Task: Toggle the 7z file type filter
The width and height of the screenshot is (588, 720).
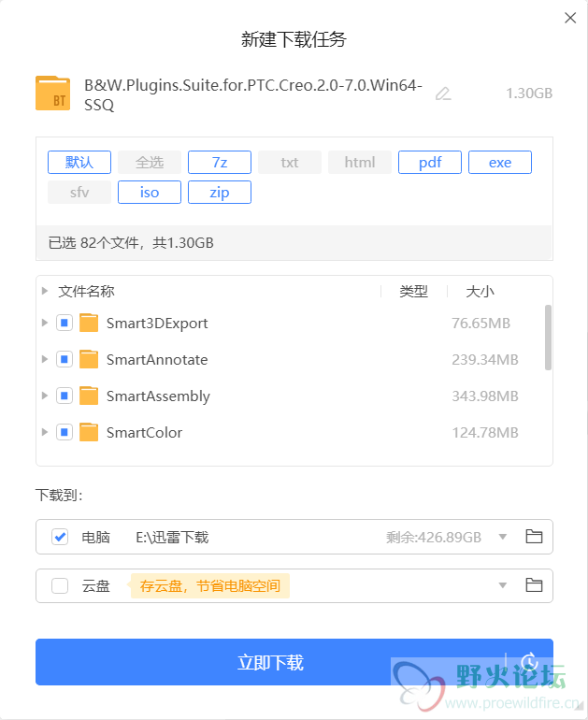Action: (x=220, y=162)
